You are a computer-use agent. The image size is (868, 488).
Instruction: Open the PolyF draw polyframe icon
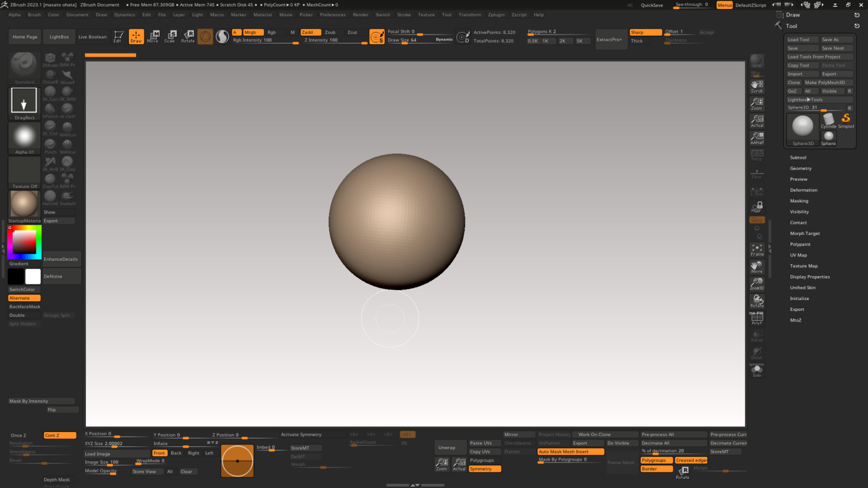[x=757, y=319]
